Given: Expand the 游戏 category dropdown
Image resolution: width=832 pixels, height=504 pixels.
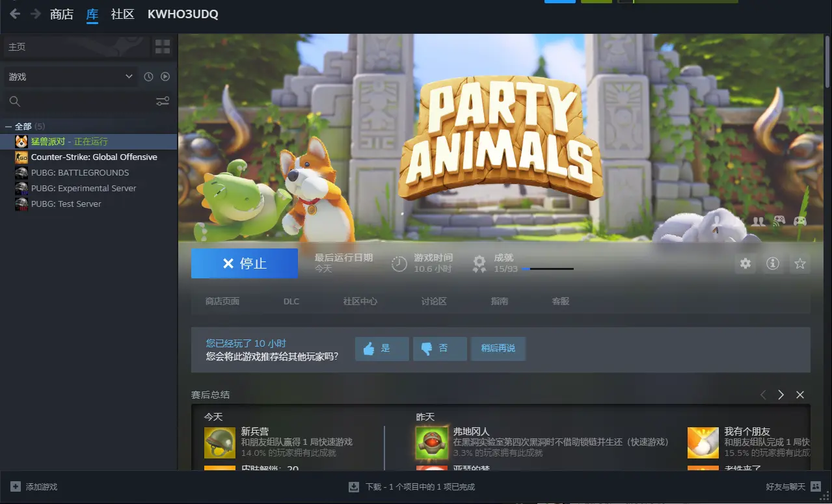Looking at the screenshot, I should click(x=71, y=77).
